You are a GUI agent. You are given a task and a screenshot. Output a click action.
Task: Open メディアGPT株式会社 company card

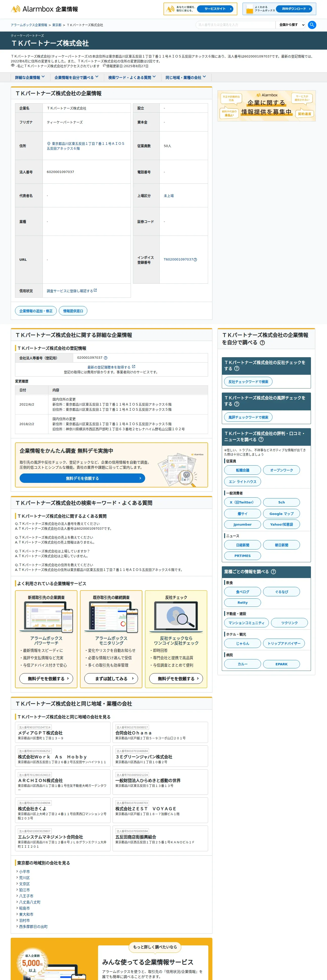(x=63, y=732)
